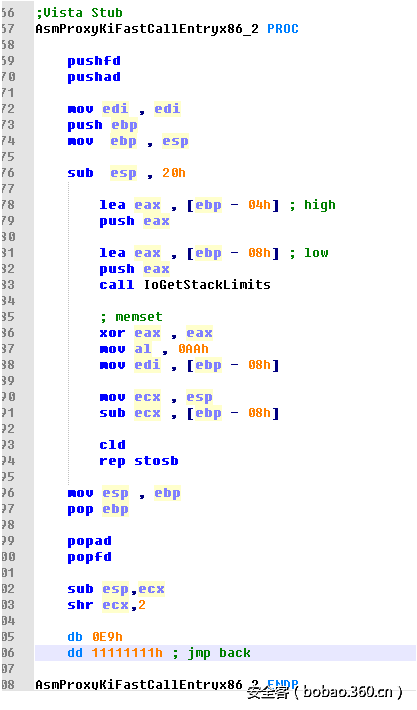The image size is (417, 710).
Task: Click the procedure name before the PROC keyword
Action: click(147, 29)
